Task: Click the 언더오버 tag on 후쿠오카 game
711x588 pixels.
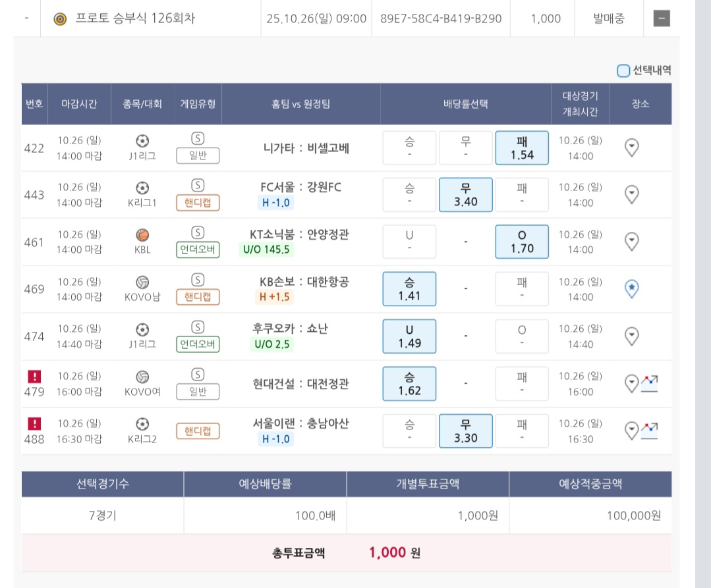Action: coord(197,344)
